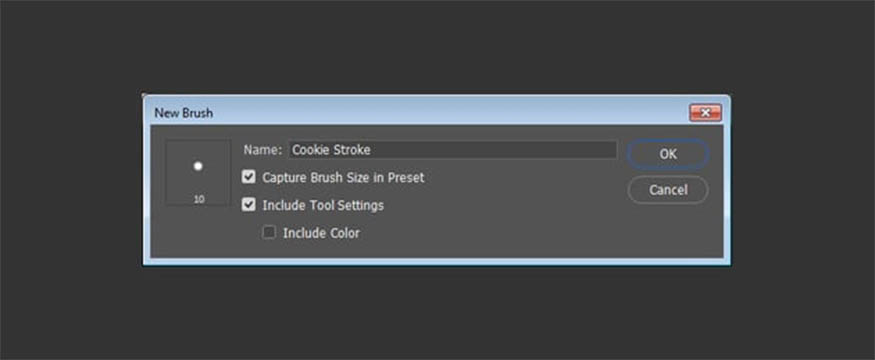Click the brush preview thumbnail
This screenshot has height=360, width=875.
198,172
